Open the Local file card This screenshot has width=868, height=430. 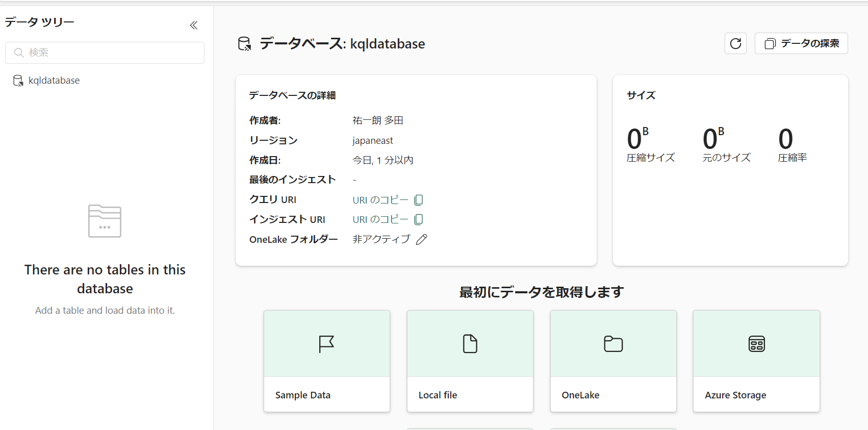click(x=470, y=361)
